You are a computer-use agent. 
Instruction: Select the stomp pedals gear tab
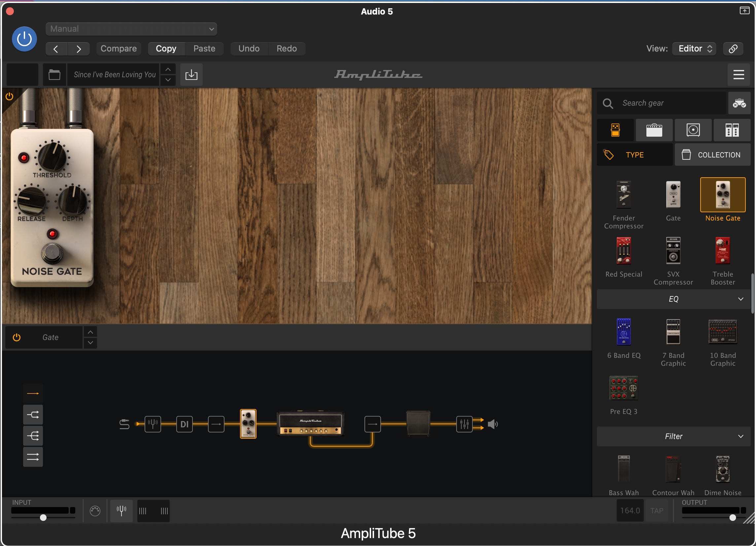tap(615, 130)
